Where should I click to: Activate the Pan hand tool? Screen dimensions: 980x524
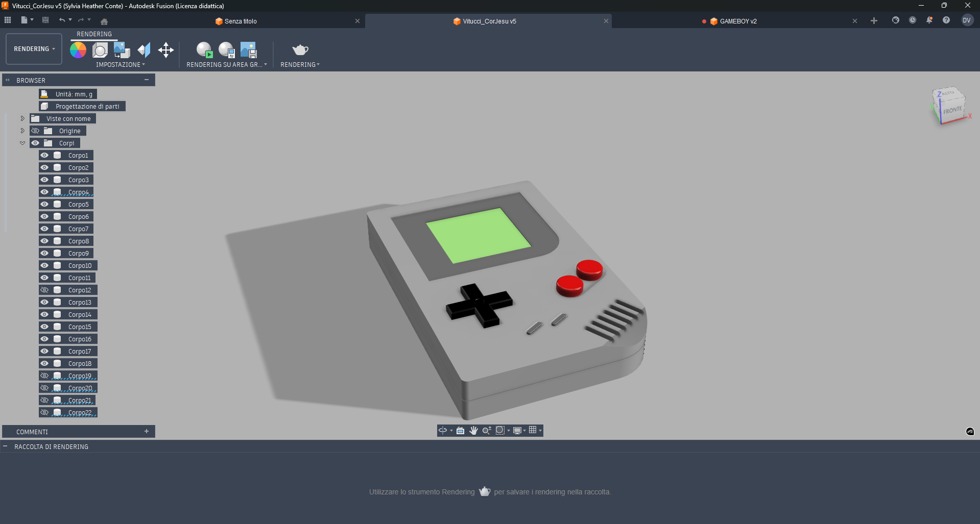coord(473,430)
